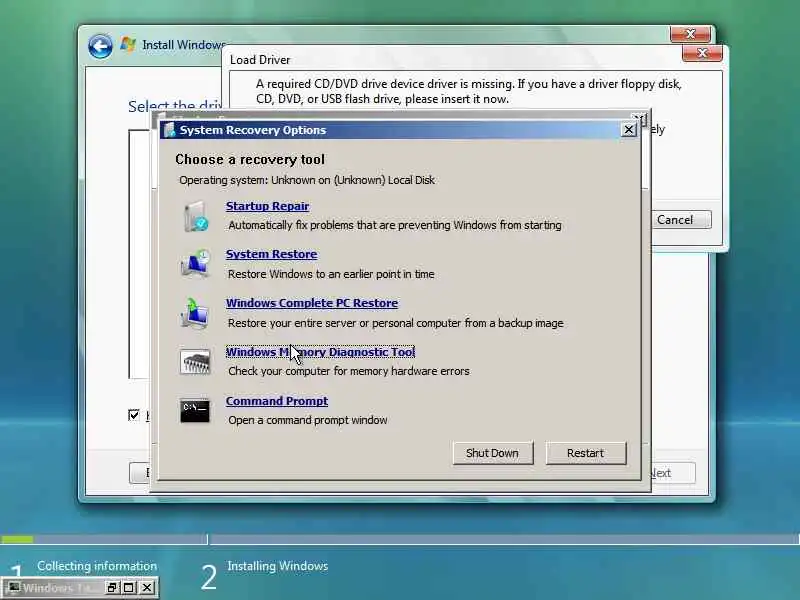Click the "Installing Windows" step label

click(x=278, y=566)
